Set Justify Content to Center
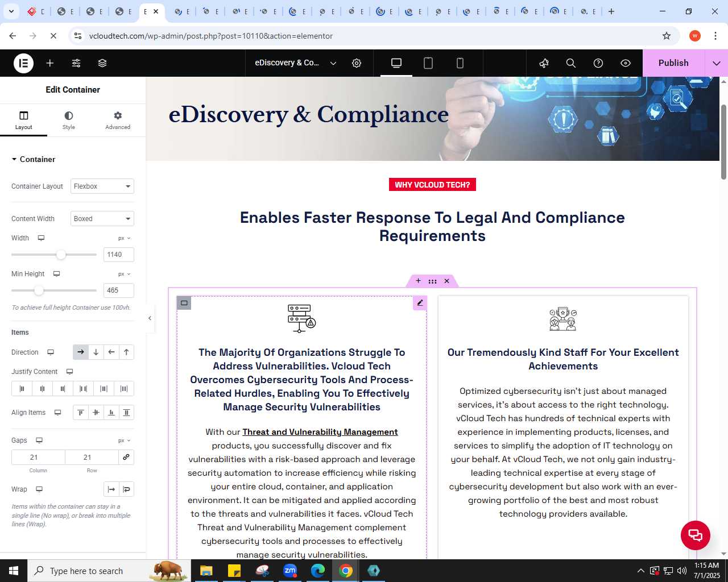The height and width of the screenshot is (582, 728). [x=42, y=389]
